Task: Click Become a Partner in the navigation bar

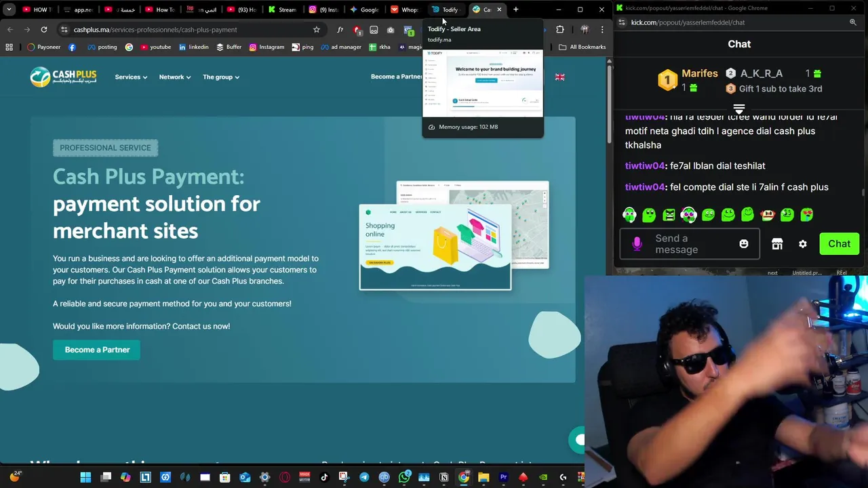Action: 396,77
